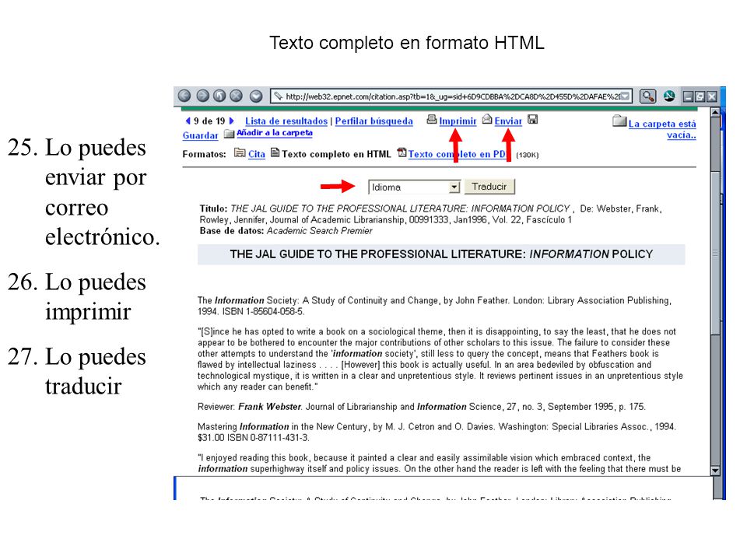Click the Imprimir link
The height and width of the screenshot is (560, 747).
(x=458, y=121)
